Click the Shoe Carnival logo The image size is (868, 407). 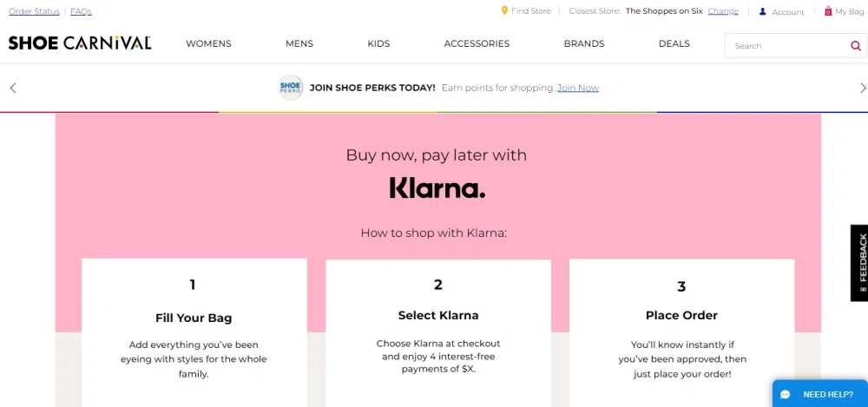[x=80, y=43]
